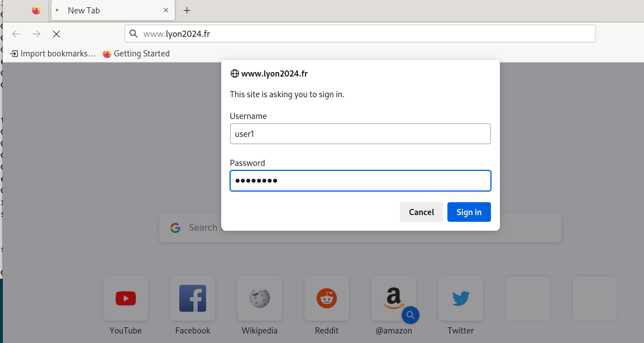Click the Cancel button in the dialog

pos(421,212)
